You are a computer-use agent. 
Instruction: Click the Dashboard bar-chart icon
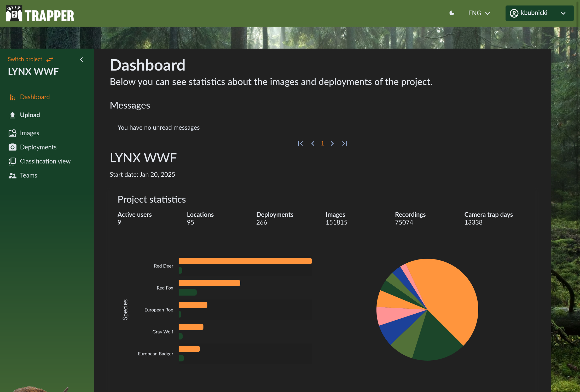[12, 97]
